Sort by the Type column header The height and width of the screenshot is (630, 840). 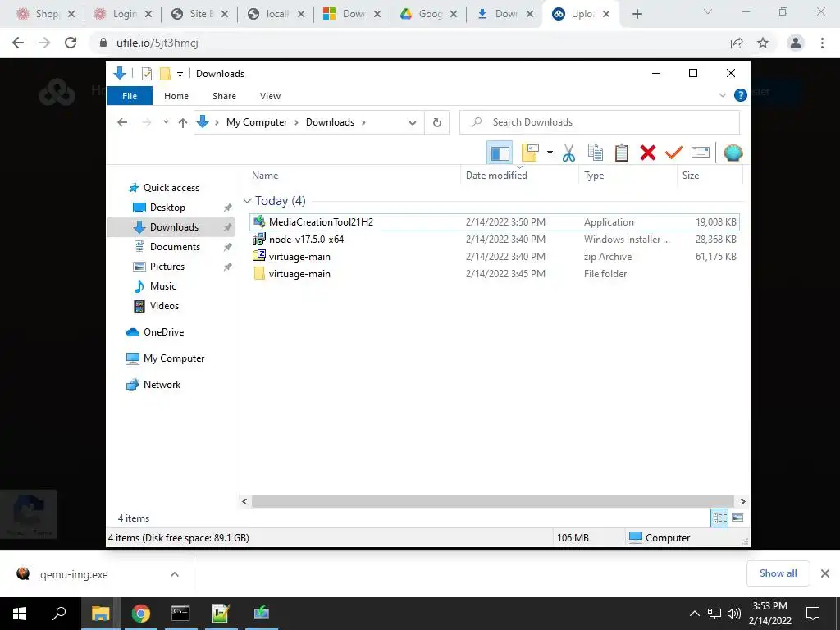[x=628, y=176]
